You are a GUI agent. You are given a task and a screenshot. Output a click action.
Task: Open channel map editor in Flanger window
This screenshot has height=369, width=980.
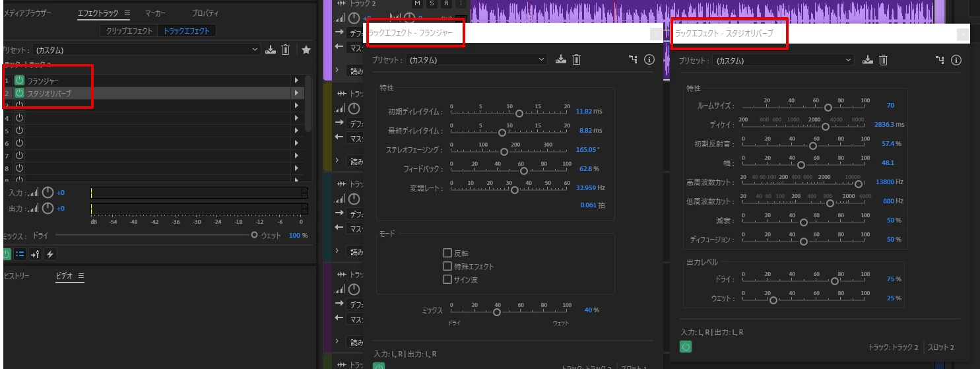[x=634, y=59]
